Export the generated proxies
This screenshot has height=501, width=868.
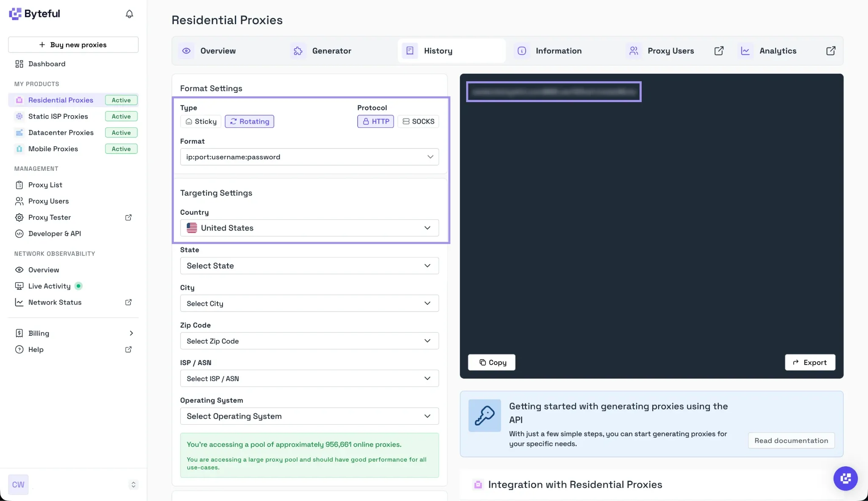810,363
